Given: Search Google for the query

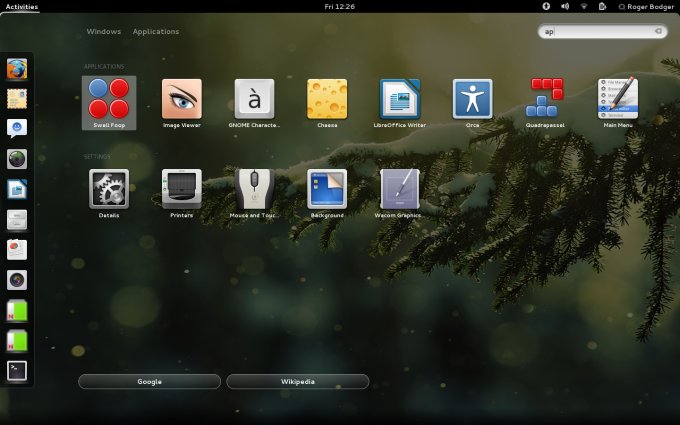Looking at the screenshot, I should [150, 382].
